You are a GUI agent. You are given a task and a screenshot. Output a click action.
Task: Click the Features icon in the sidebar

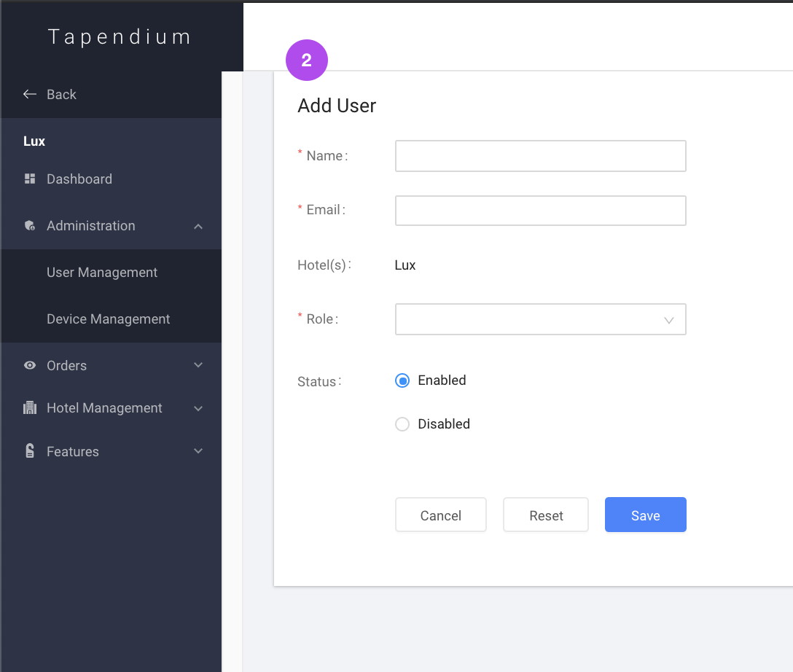point(30,451)
